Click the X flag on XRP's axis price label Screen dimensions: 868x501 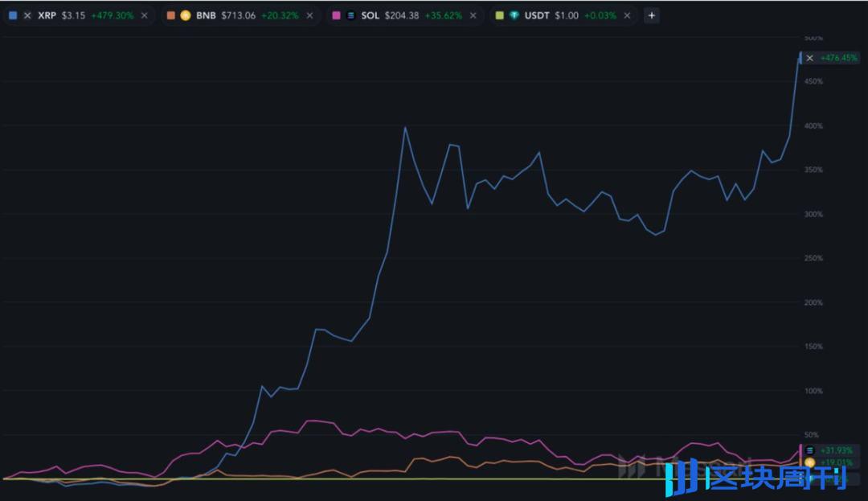click(x=809, y=58)
